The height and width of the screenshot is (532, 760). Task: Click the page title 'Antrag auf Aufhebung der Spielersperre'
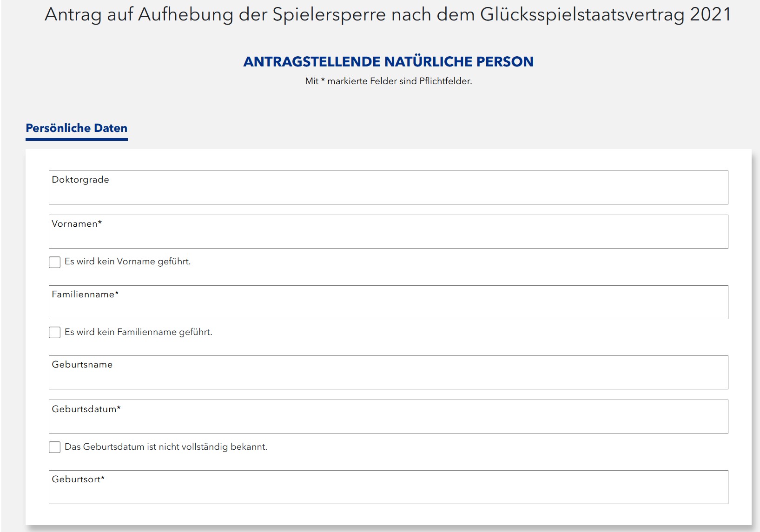tap(388, 15)
